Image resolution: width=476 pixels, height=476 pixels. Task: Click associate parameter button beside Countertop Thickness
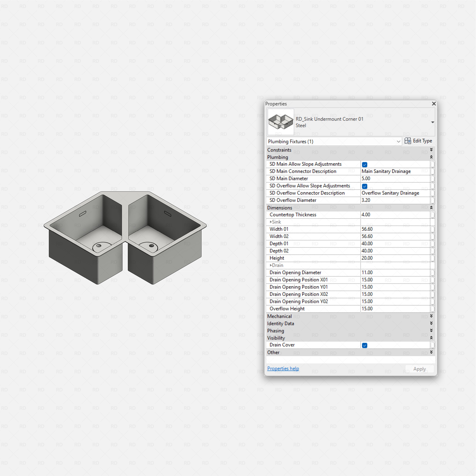[433, 215]
